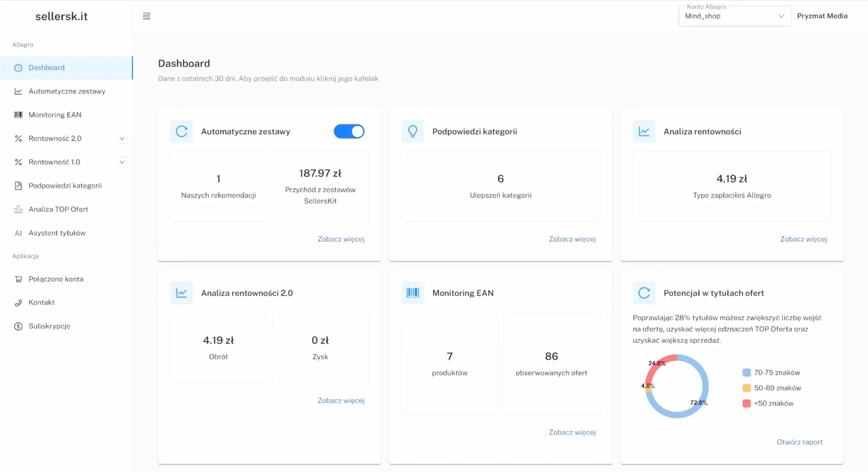Click the 86 obserwowanych ofert tile
Screen dimensions: 868x472
(x=551, y=363)
